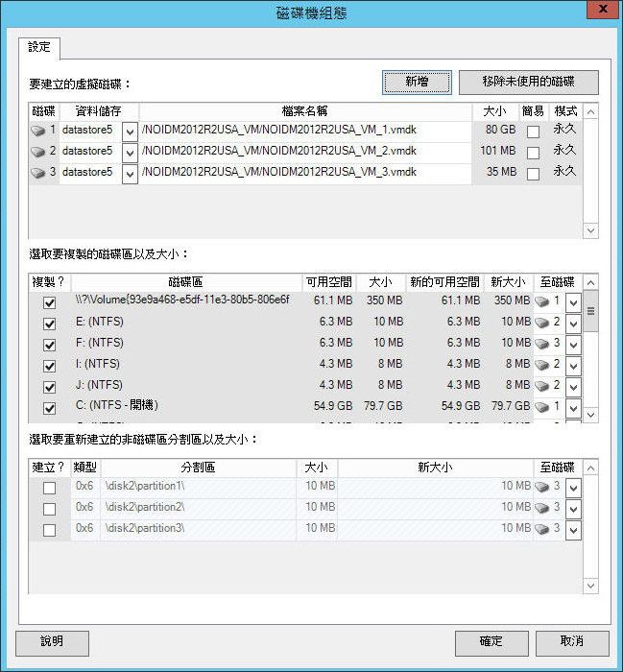Select the 設定 tab
The image size is (623, 672).
(39, 47)
